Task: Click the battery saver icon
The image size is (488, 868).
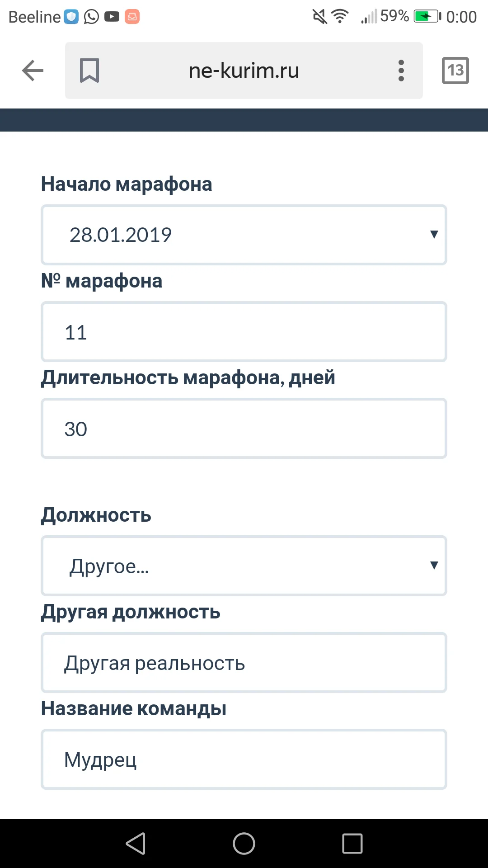Action: coord(427,16)
